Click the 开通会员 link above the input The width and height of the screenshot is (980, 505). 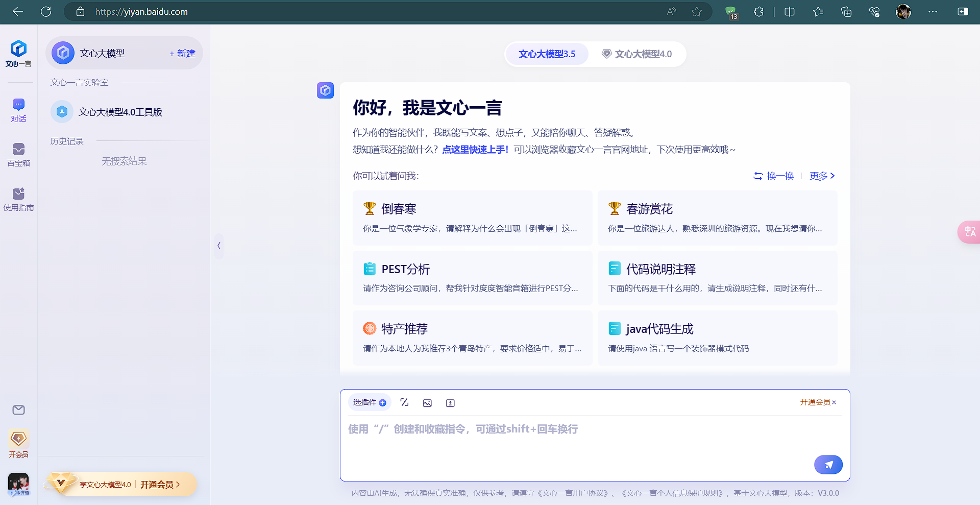[x=815, y=402]
